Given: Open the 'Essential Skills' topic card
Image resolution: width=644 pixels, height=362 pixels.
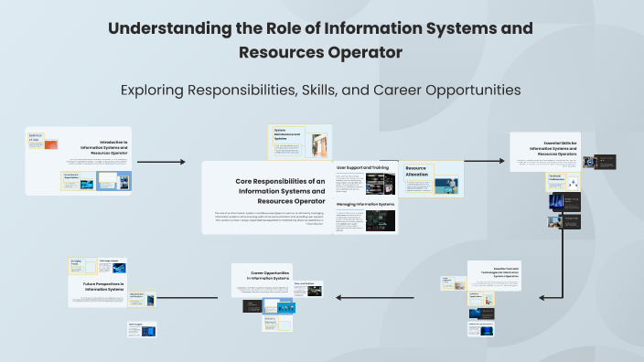Looking at the screenshot, I should (x=545, y=152).
